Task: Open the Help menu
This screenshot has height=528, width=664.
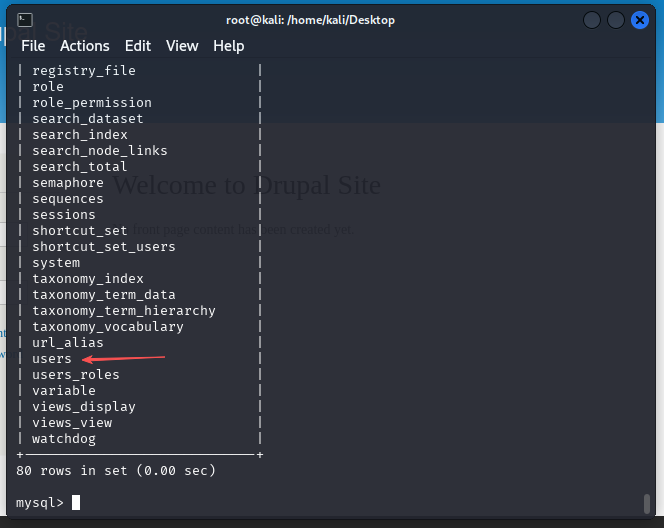Action: [x=228, y=46]
